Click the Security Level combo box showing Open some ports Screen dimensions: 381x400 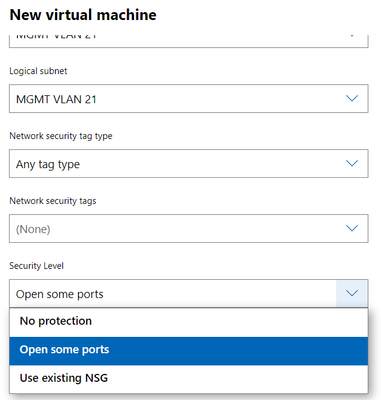coord(189,294)
